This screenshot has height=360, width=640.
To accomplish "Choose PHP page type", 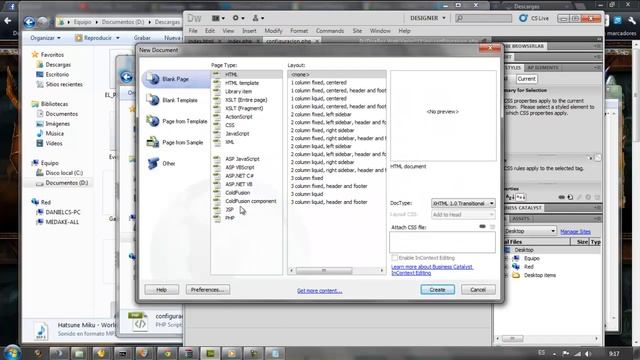I will click(x=230, y=218).
